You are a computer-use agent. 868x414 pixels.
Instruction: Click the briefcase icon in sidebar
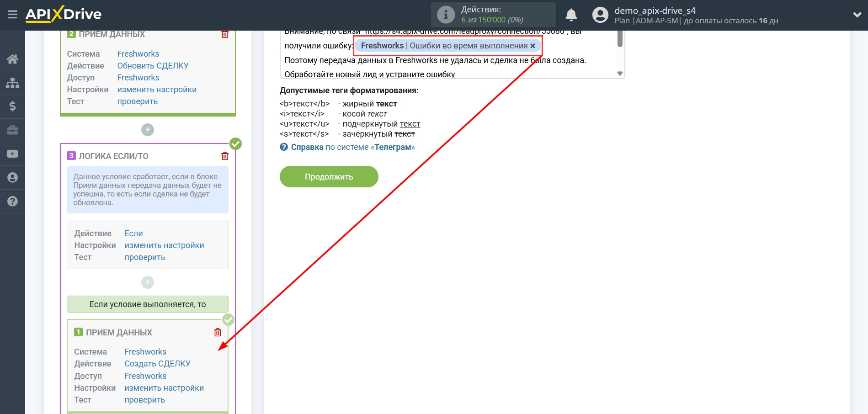coord(12,130)
